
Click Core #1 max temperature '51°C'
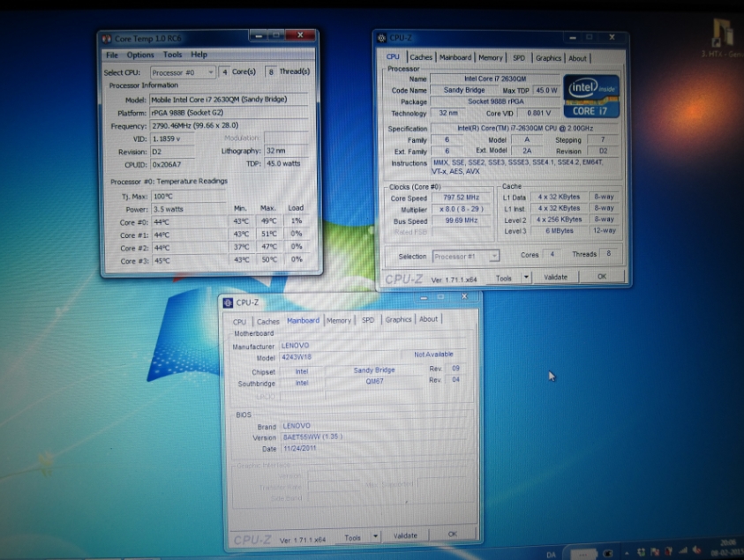(x=268, y=234)
